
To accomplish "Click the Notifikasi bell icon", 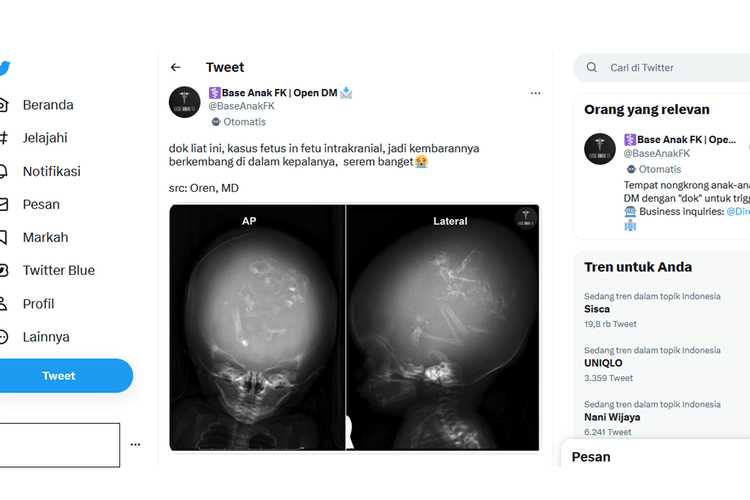I will tap(3, 171).
